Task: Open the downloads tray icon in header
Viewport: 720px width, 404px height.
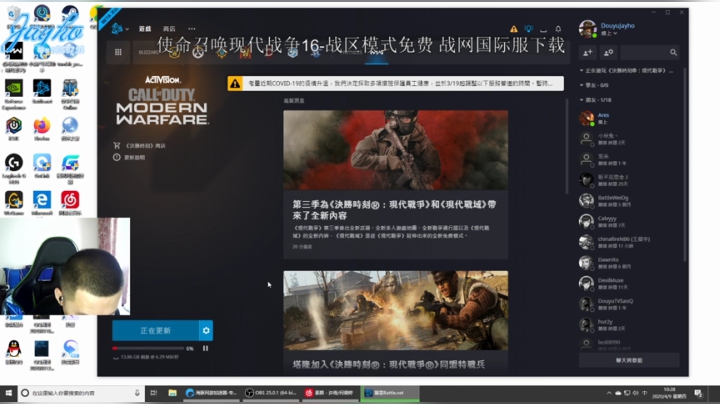Action: tap(544, 29)
